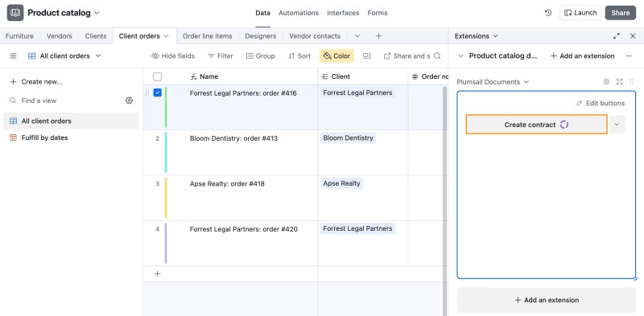Show more tables chevron

pyautogui.click(x=357, y=36)
